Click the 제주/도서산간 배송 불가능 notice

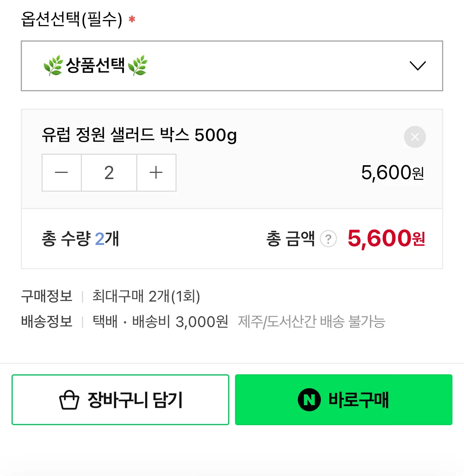311,322
